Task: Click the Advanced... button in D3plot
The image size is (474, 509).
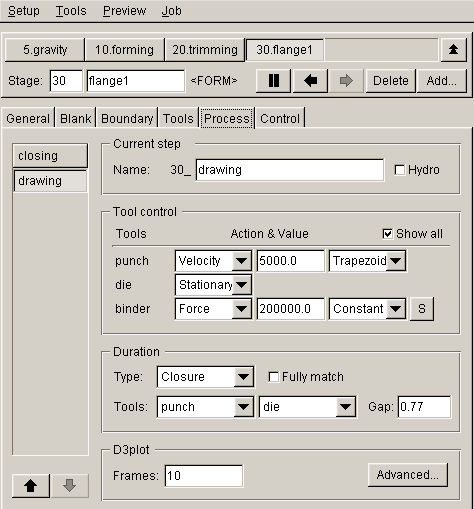Action: [x=408, y=475]
